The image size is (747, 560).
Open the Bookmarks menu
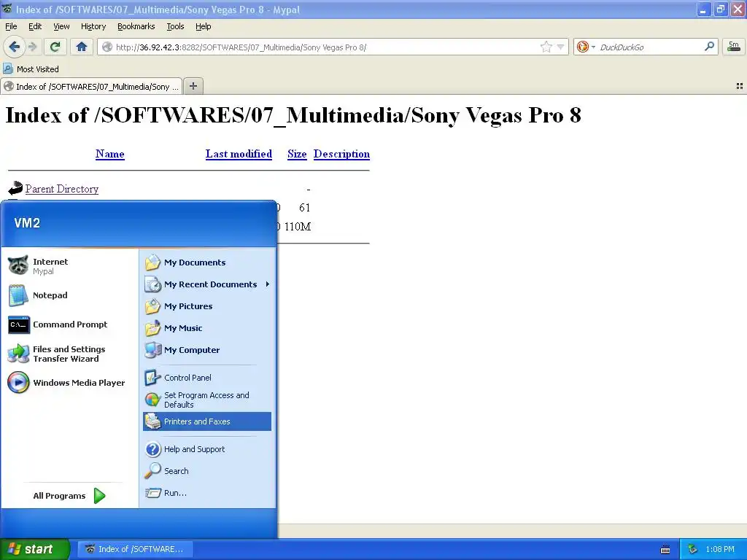(x=136, y=26)
